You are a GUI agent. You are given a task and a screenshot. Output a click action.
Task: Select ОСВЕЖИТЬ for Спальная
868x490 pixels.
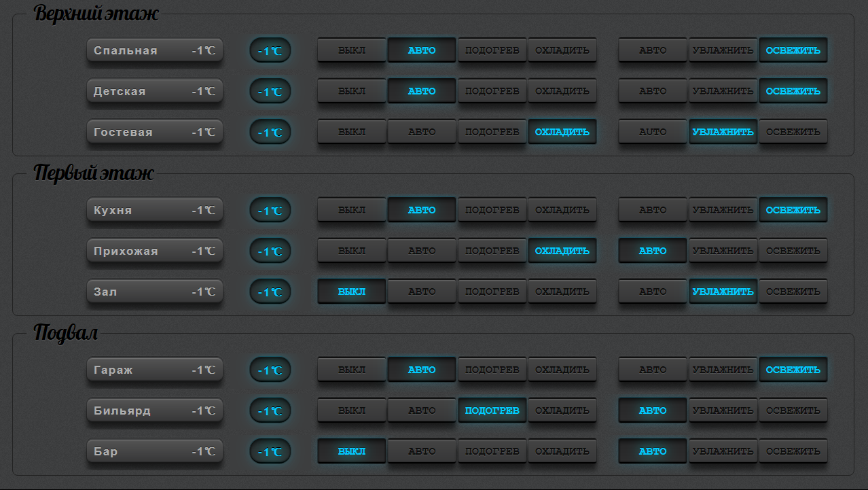(x=793, y=50)
